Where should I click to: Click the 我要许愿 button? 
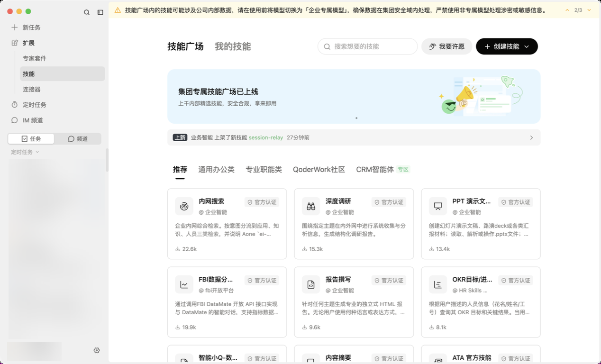(446, 46)
